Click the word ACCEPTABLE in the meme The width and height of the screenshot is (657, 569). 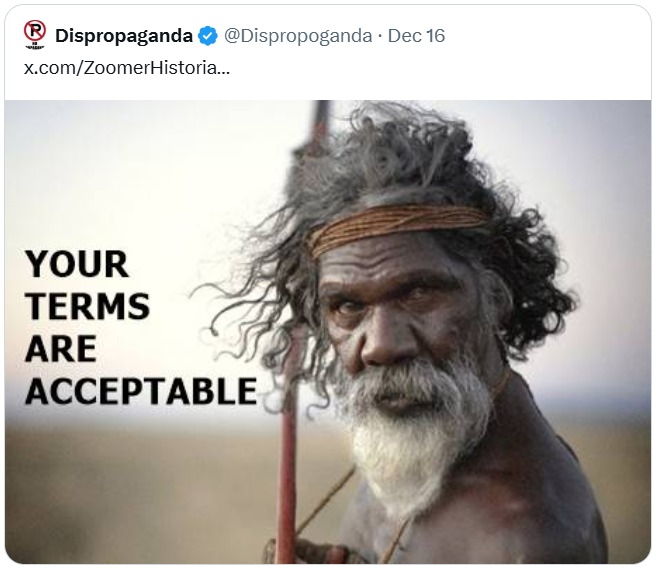[141, 391]
